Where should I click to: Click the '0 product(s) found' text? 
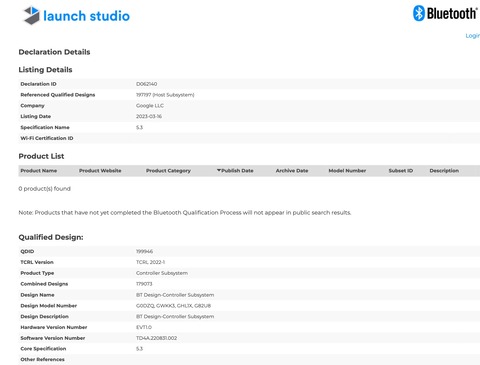45,189
